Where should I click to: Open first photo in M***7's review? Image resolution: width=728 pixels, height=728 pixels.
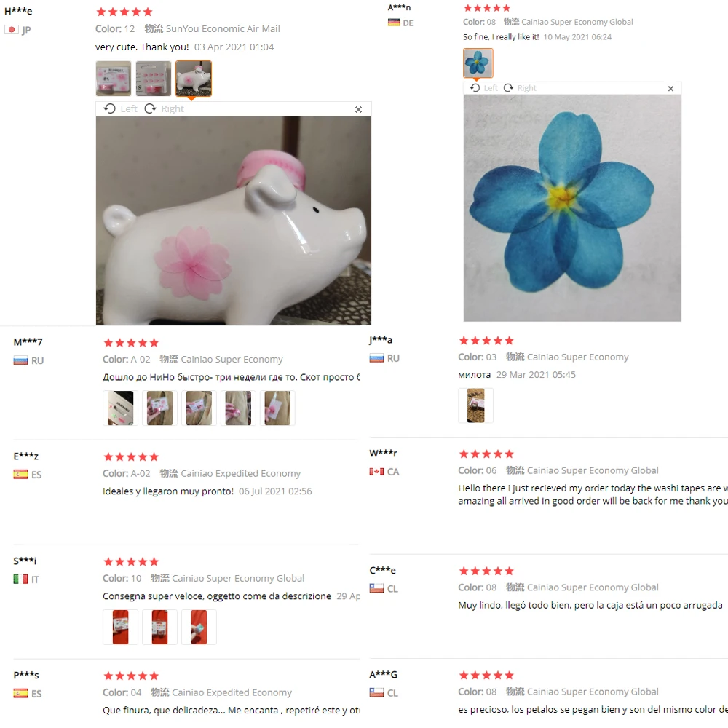[120, 408]
